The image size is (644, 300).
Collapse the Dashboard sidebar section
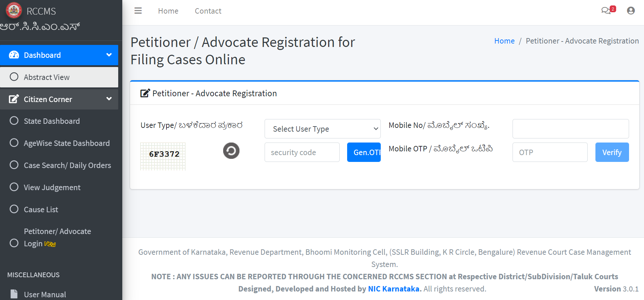pos(109,54)
